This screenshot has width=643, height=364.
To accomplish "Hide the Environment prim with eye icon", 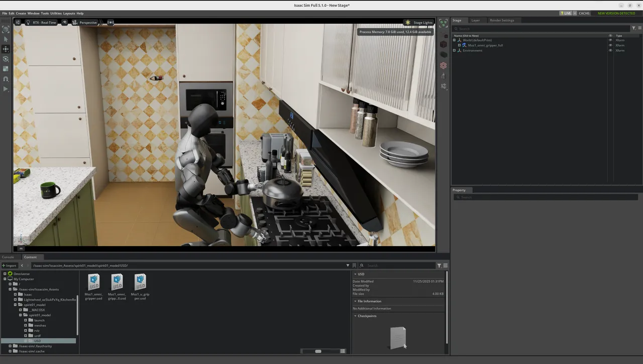I will pyautogui.click(x=610, y=50).
